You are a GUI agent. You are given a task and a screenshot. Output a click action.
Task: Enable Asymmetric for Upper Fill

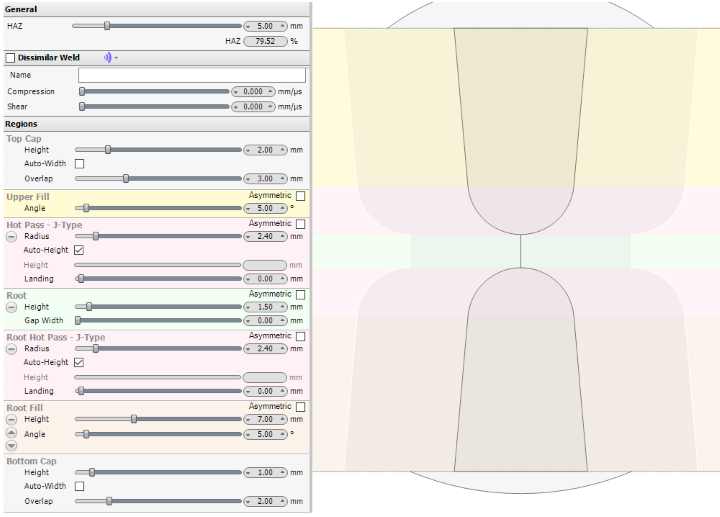pyautogui.click(x=301, y=196)
